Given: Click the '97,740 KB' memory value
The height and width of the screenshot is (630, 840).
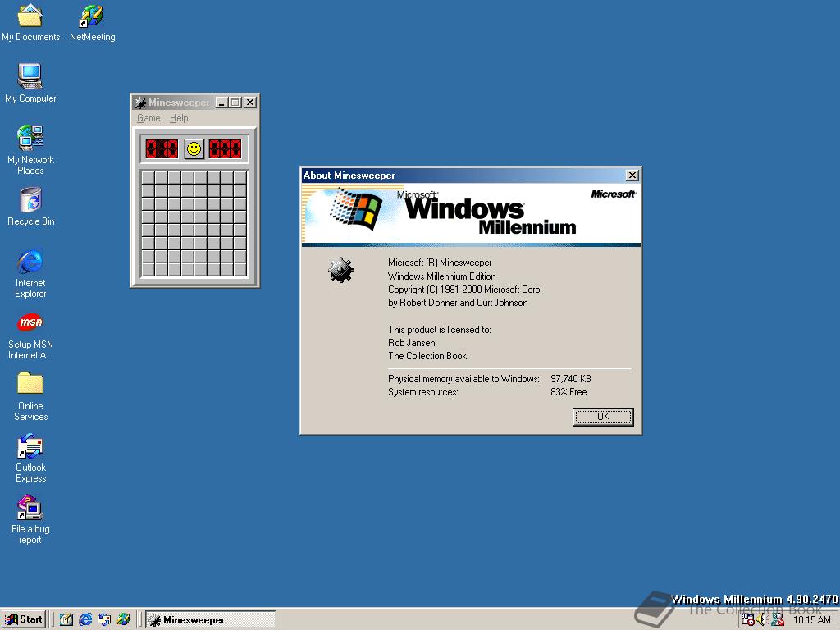Looking at the screenshot, I should coord(571,379).
